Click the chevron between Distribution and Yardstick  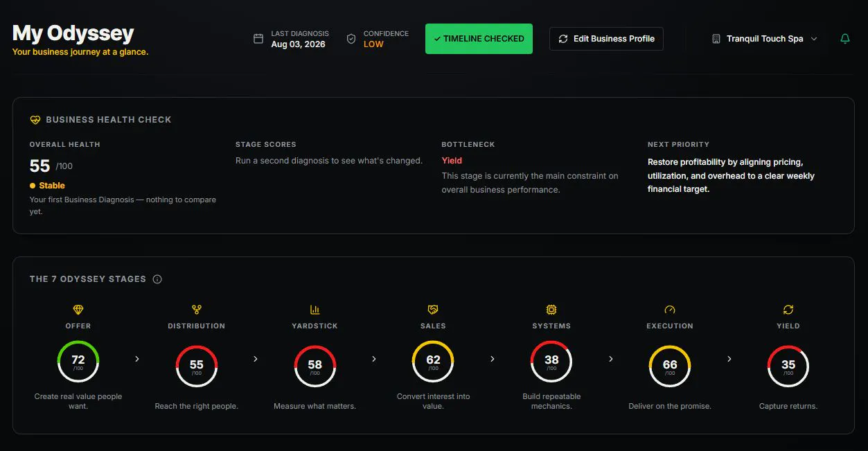256,359
